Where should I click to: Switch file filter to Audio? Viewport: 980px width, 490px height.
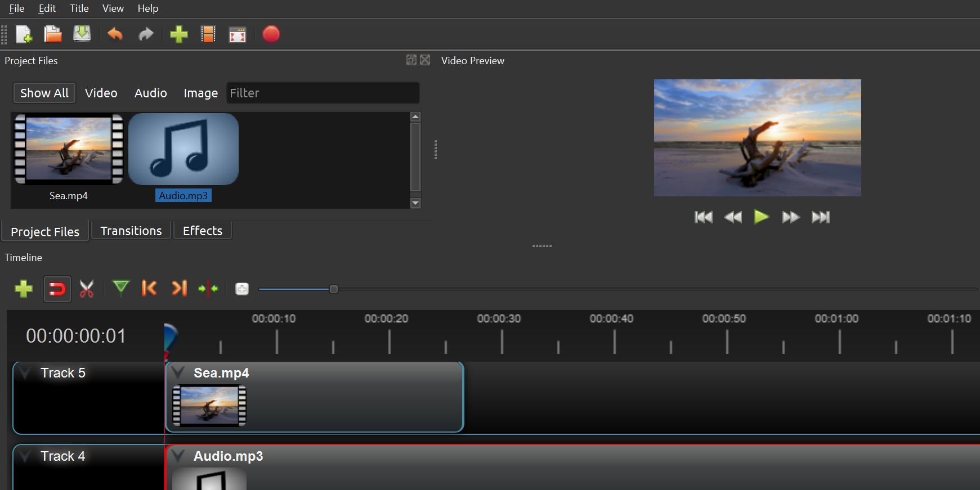(x=150, y=93)
